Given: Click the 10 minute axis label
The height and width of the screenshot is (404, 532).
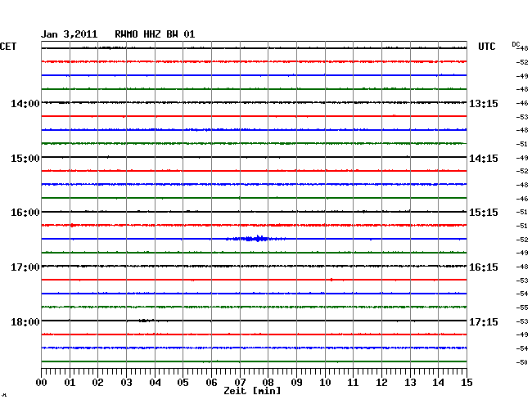Looking at the screenshot, I should click(x=325, y=383).
